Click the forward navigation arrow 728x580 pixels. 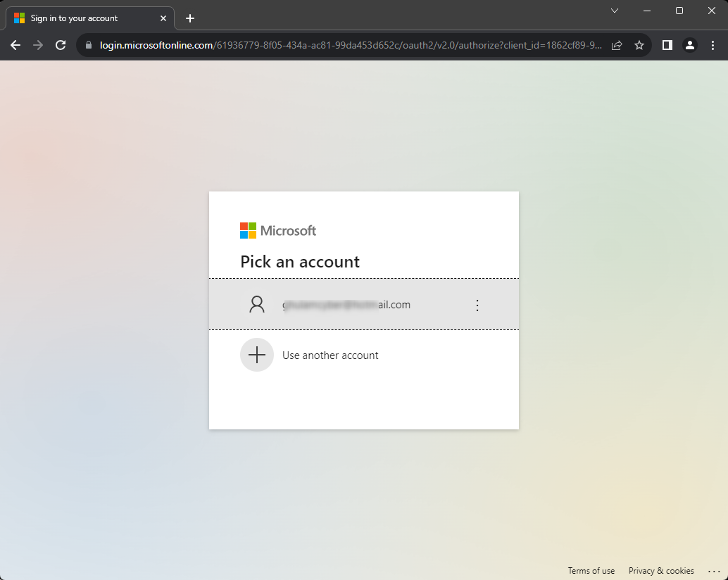coord(38,45)
